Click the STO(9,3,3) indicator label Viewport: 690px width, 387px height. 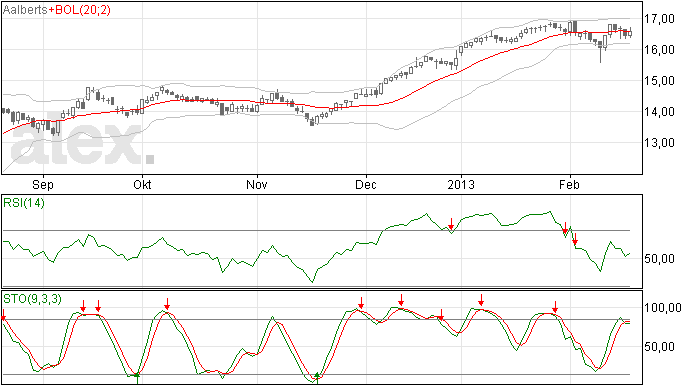pyautogui.click(x=32, y=299)
